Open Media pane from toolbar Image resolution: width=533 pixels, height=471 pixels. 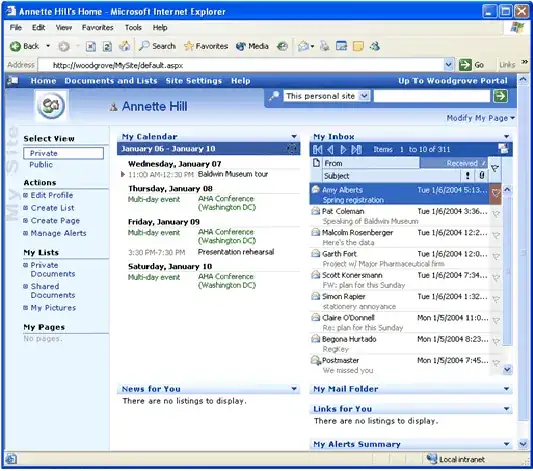[252, 46]
